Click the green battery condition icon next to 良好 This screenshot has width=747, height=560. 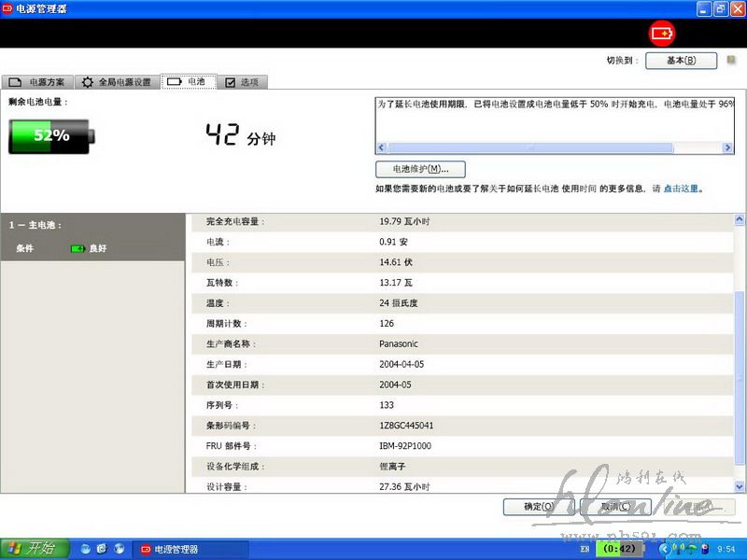pos(78,248)
